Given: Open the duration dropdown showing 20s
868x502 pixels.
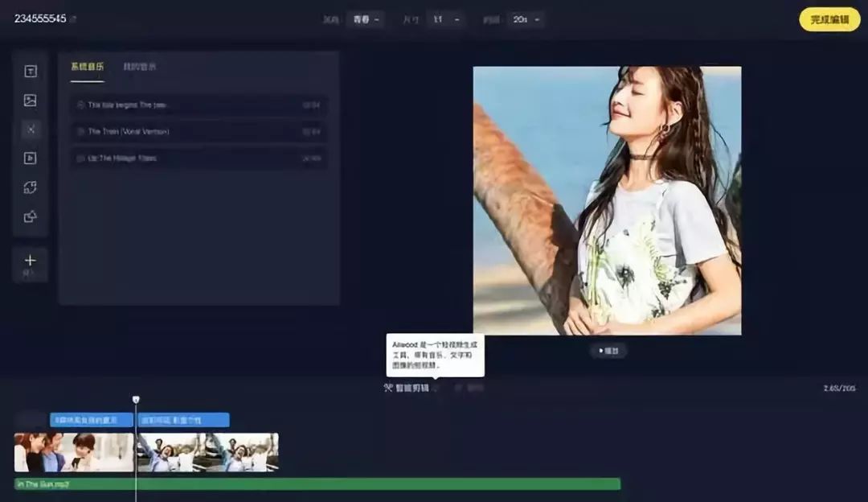Looking at the screenshot, I should (526, 19).
